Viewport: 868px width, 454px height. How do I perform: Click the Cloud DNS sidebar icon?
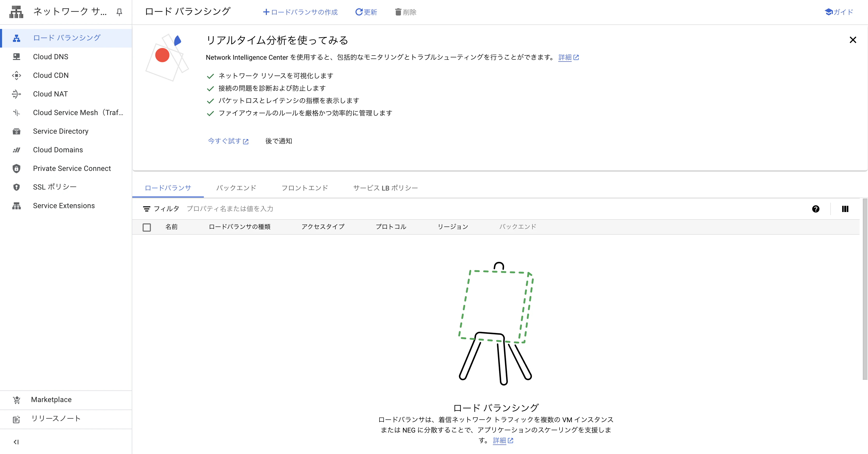tap(17, 57)
